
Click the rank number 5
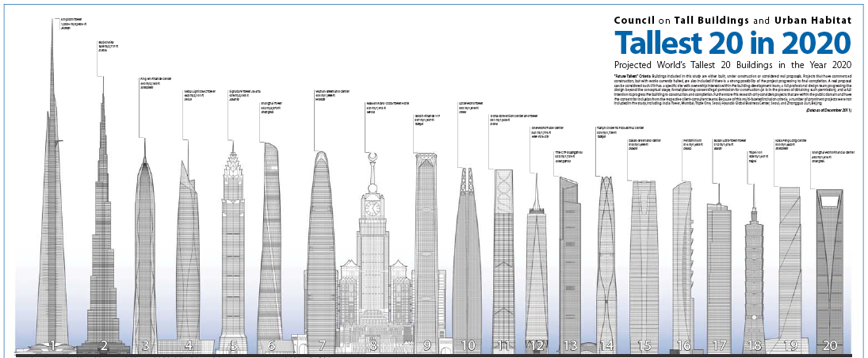234,346
